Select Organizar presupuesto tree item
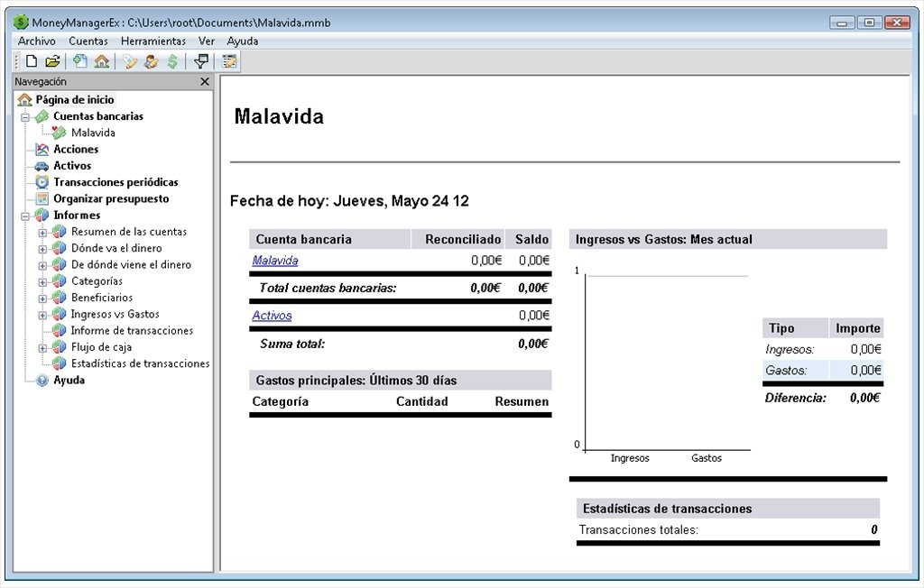 tap(111, 198)
